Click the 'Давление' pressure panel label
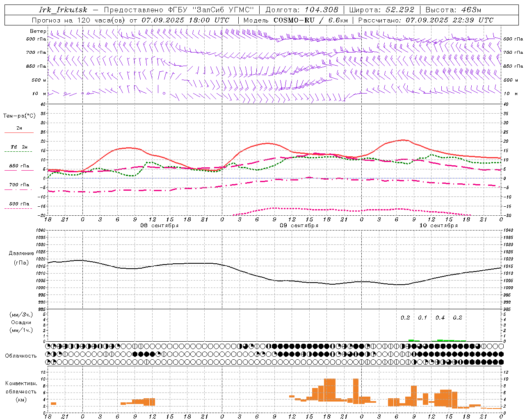 (x=21, y=253)
